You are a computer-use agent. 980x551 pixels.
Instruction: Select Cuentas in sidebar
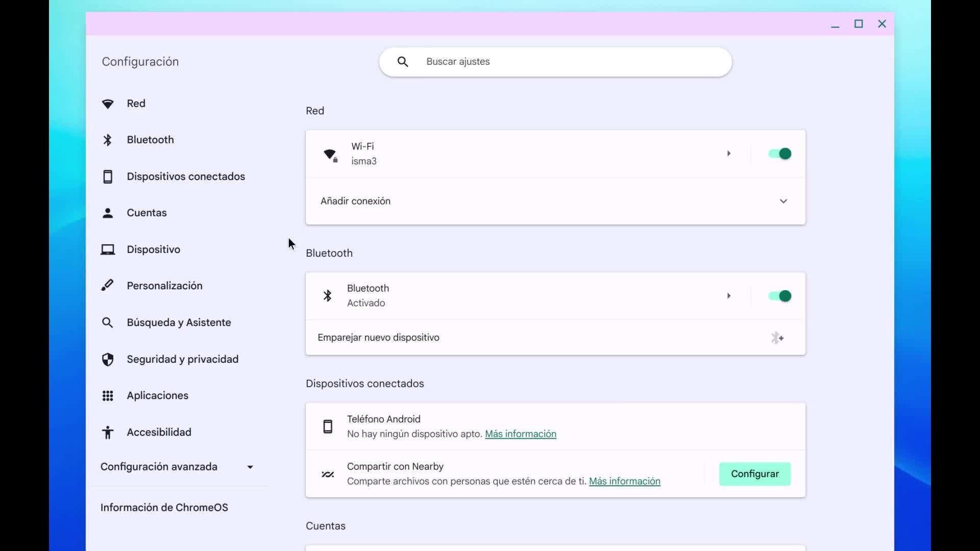(146, 213)
